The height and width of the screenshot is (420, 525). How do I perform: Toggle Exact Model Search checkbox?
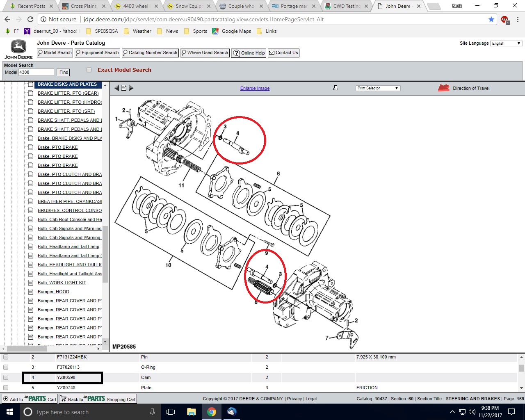click(x=89, y=70)
